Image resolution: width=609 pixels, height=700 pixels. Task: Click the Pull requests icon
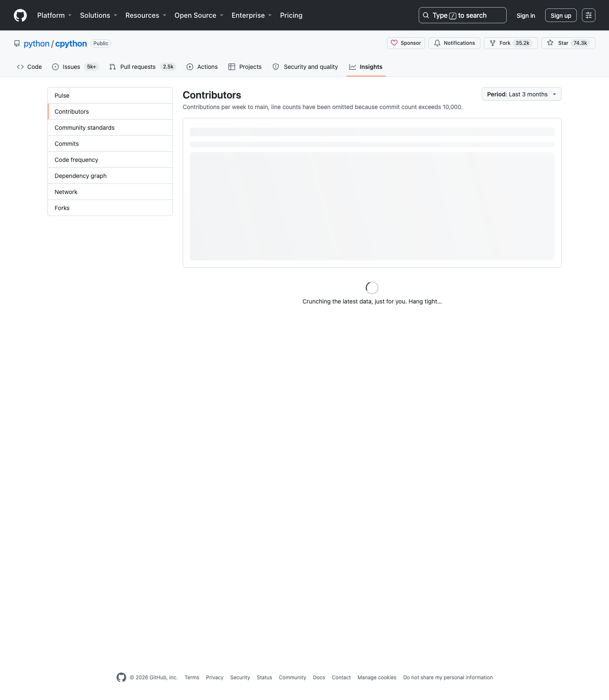112,67
